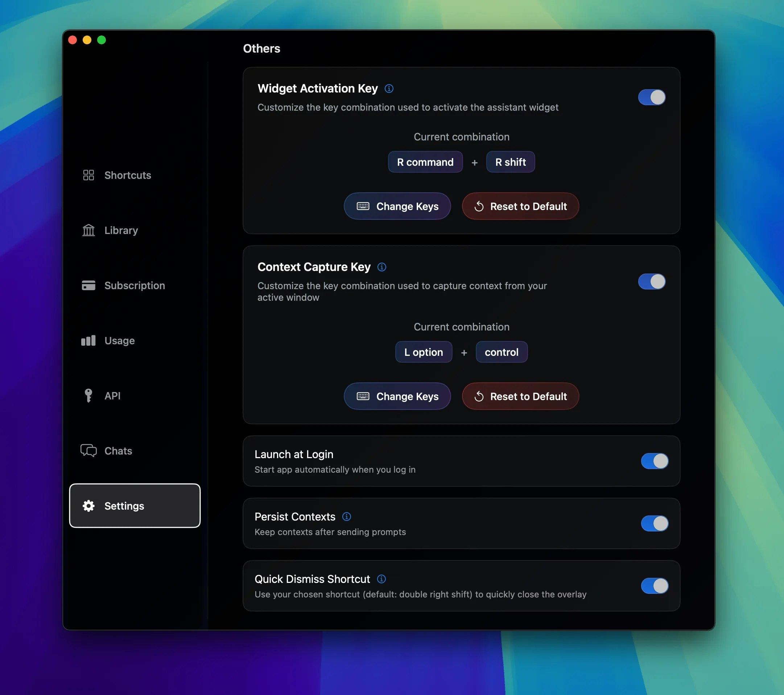Disable the Widget Activation Key toggle

(x=652, y=98)
